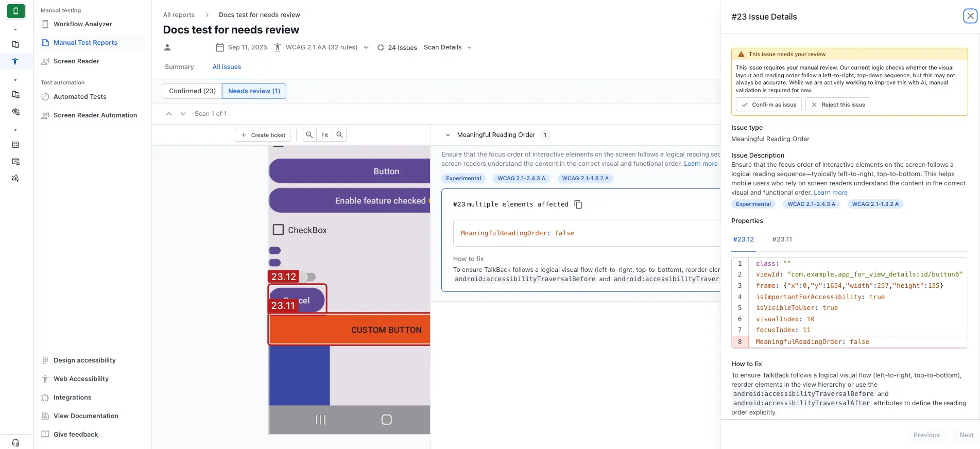Click the Workflow Analyzer sidebar item

pyautogui.click(x=82, y=24)
